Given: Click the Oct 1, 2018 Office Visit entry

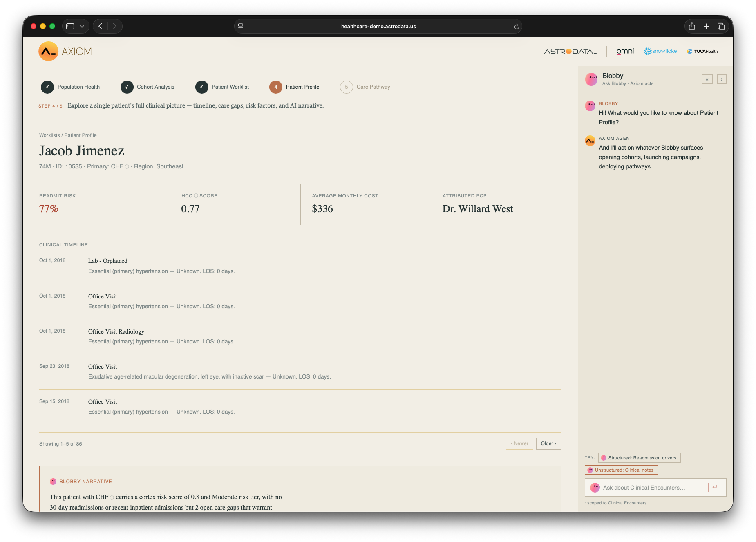Looking at the screenshot, I should [x=300, y=301].
